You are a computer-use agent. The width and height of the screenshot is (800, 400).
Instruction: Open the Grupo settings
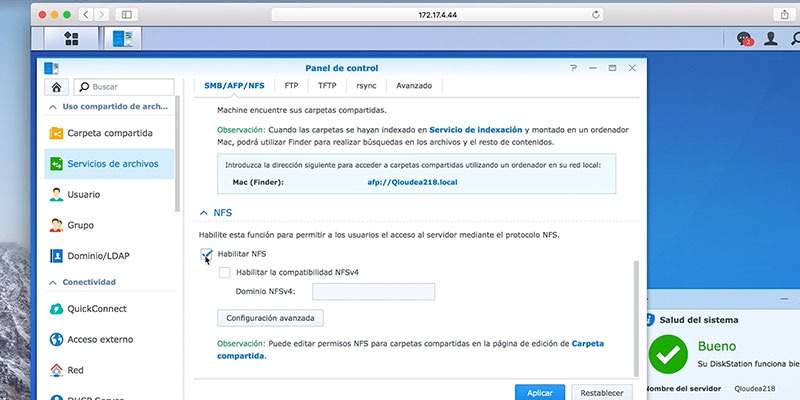click(109, 225)
